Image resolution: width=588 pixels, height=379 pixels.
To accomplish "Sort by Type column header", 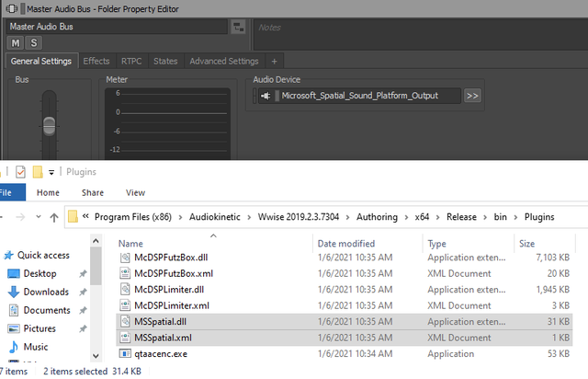I will (x=437, y=244).
